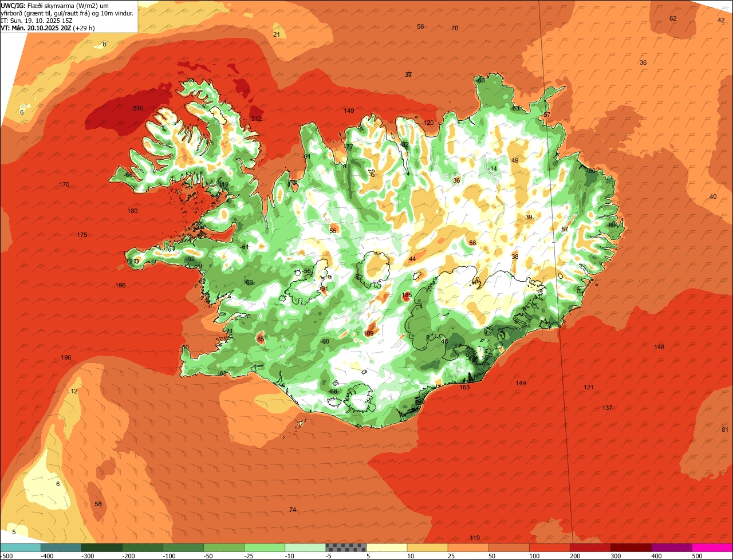
Task: Click the '81' value on the lower right edge
Action: coord(725,429)
